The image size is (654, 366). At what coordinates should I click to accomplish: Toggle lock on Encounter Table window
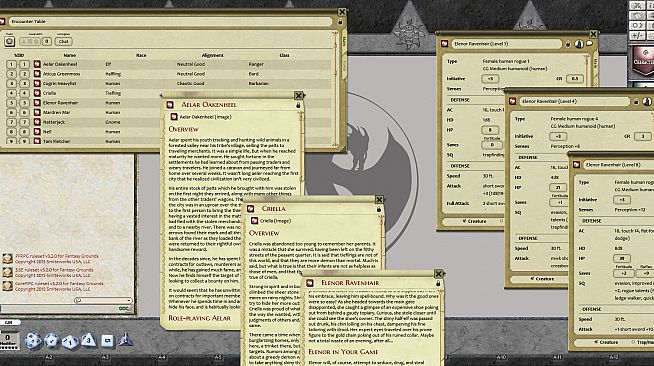(340, 22)
